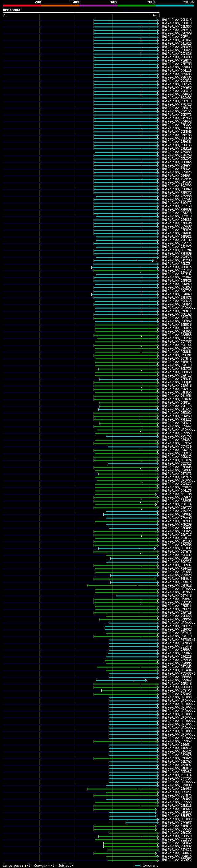Select hit label UniRef100_A5ARF0

(177, 61)
